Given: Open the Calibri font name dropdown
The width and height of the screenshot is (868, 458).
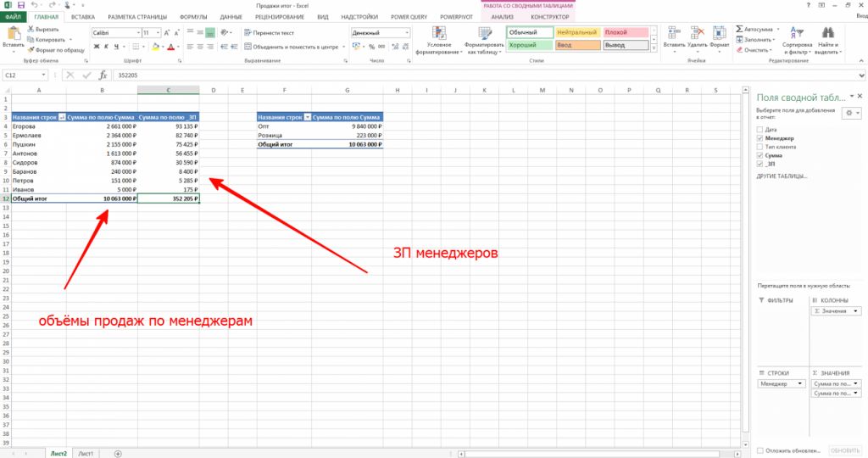Looking at the screenshot, I should 138,33.
